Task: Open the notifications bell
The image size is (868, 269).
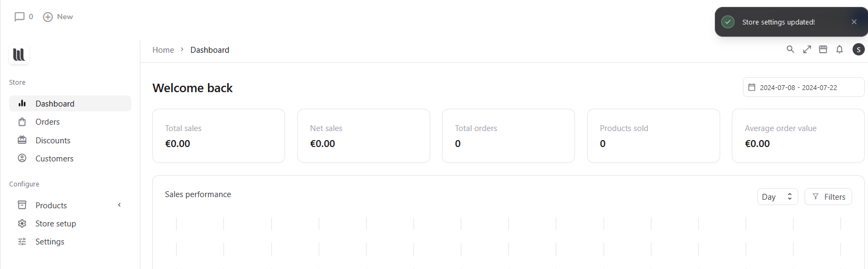Action: point(839,50)
